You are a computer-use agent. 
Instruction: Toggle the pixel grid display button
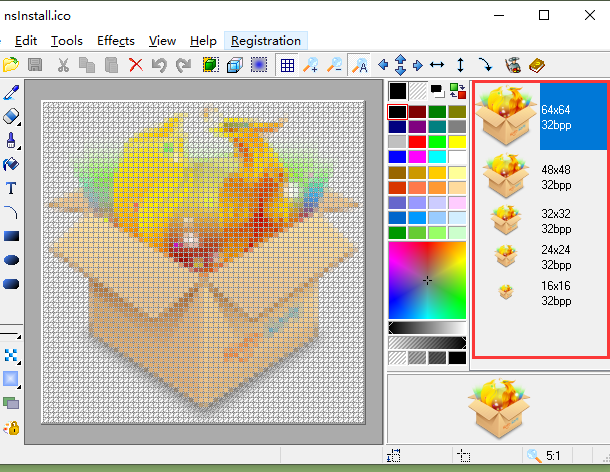[287, 65]
